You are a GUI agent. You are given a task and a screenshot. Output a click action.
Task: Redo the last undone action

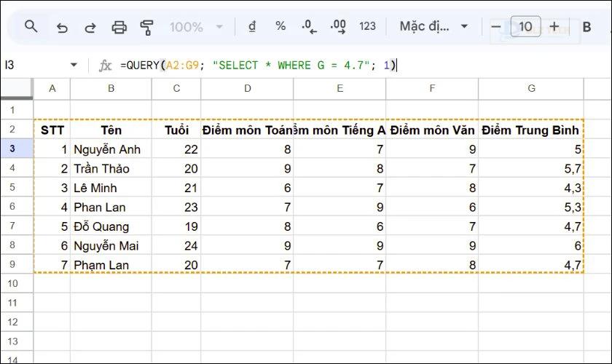click(x=90, y=28)
